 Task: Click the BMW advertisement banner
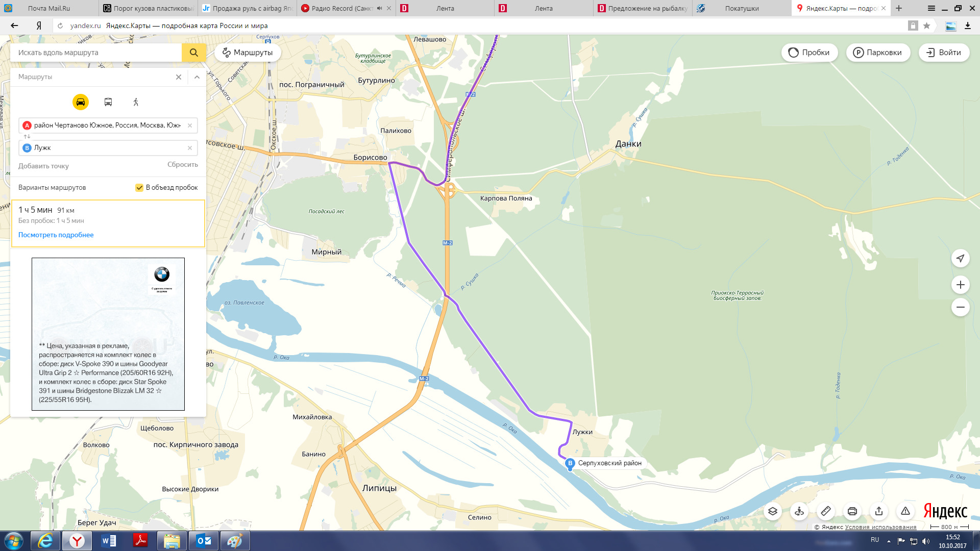(x=108, y=334)
